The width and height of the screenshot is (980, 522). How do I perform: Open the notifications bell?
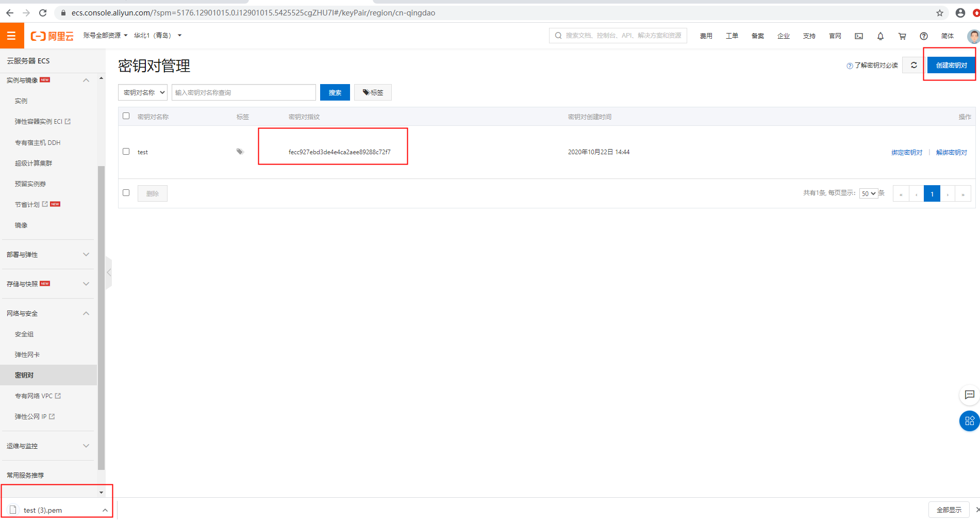[x=881, y=36]
